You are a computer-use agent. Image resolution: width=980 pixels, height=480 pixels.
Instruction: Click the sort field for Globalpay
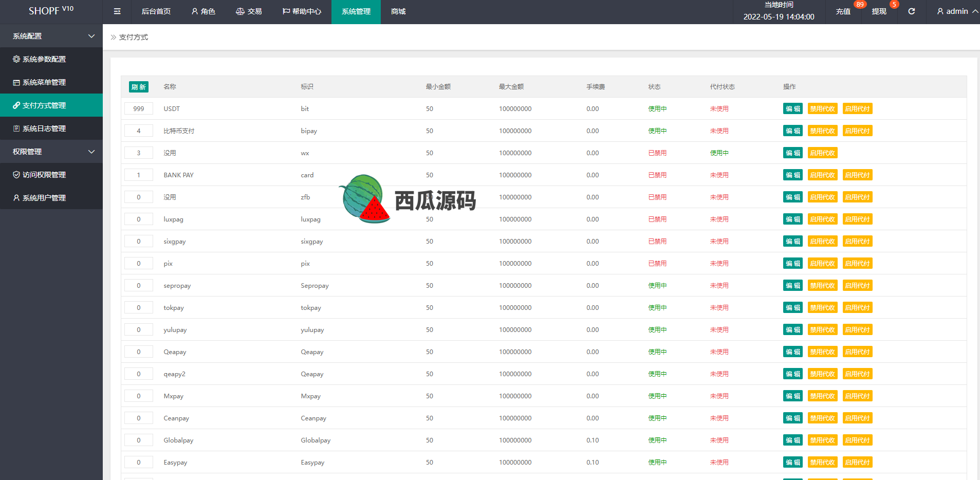pos(139,440)
